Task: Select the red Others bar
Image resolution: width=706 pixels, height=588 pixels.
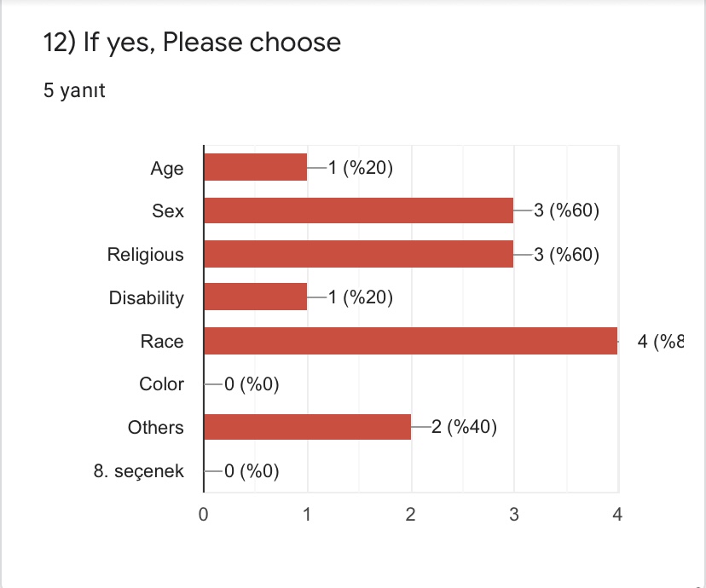Action: click(x=307, y=427)
